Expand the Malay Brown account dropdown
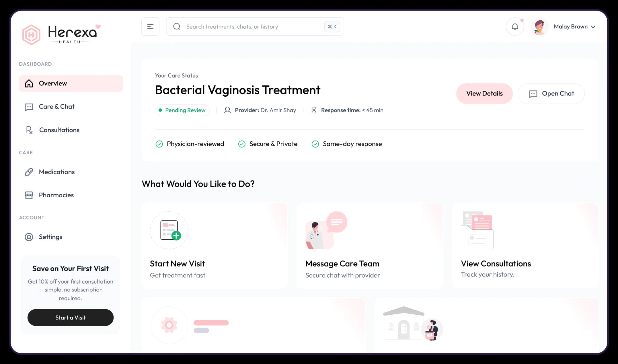Viewport: 618px width, 364px height. click(593, 27)
